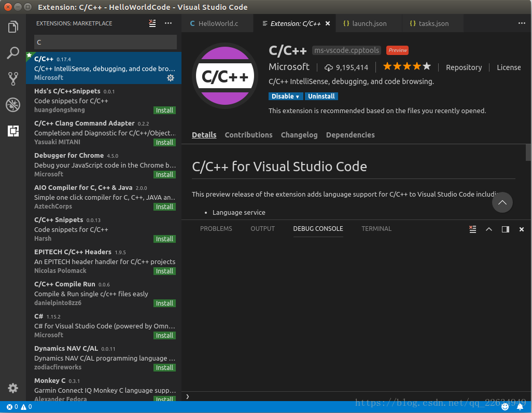Install AIO Compiler for C, C++ & Java
This screenshot has height=413, width=532.
click(x=164, y=207)
